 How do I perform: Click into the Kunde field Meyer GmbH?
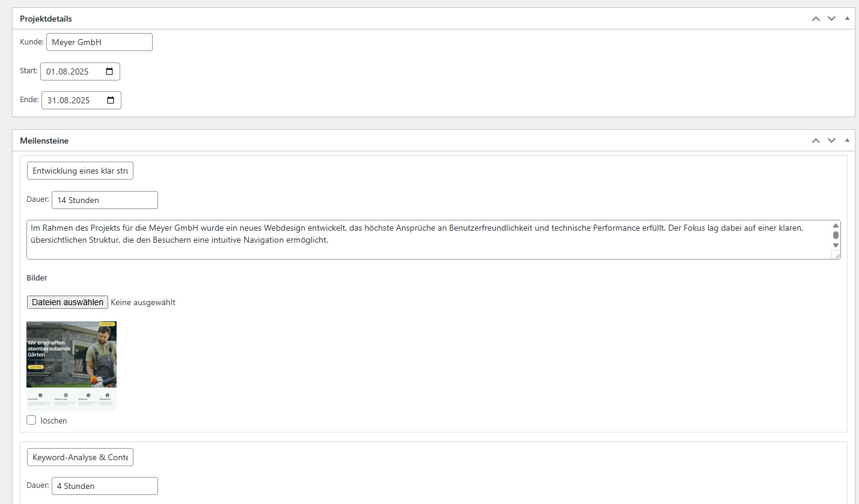[99, 42]
